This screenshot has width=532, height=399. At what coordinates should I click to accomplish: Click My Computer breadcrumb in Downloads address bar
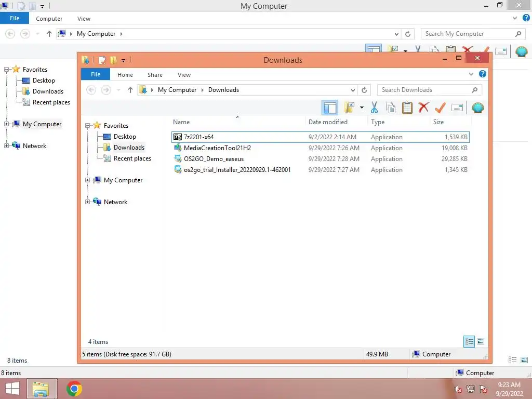coord(177,90)
